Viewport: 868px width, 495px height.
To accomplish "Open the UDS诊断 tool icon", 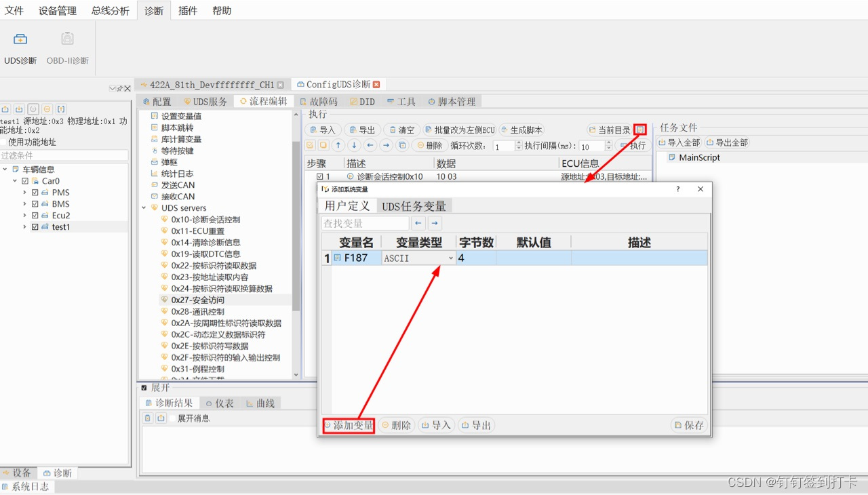I will click(x=20, y=39).
